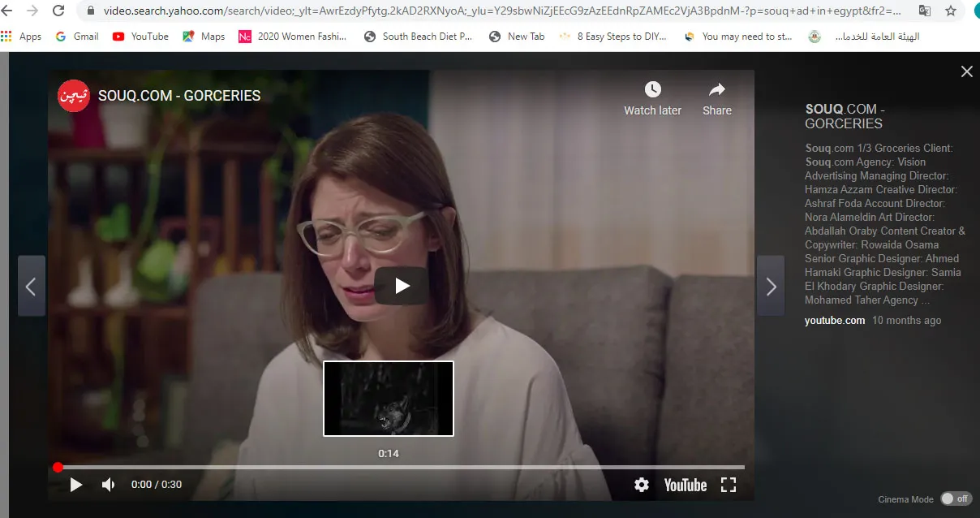
Task: Click the SOUQ.COM - GORCERIES video title
Action: coord(179,96)
